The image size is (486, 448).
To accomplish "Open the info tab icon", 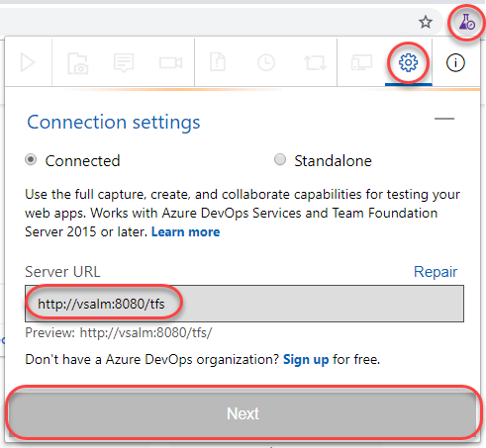I will 455,62.
